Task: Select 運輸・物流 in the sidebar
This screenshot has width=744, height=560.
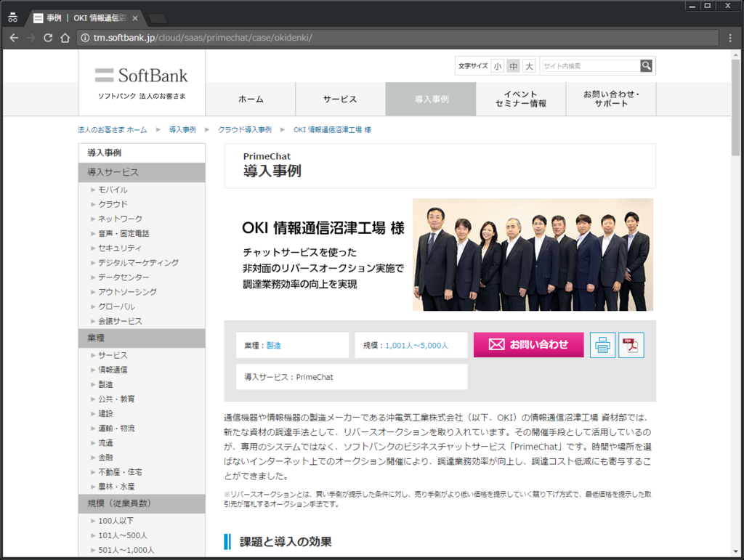Action: (117, 429)
